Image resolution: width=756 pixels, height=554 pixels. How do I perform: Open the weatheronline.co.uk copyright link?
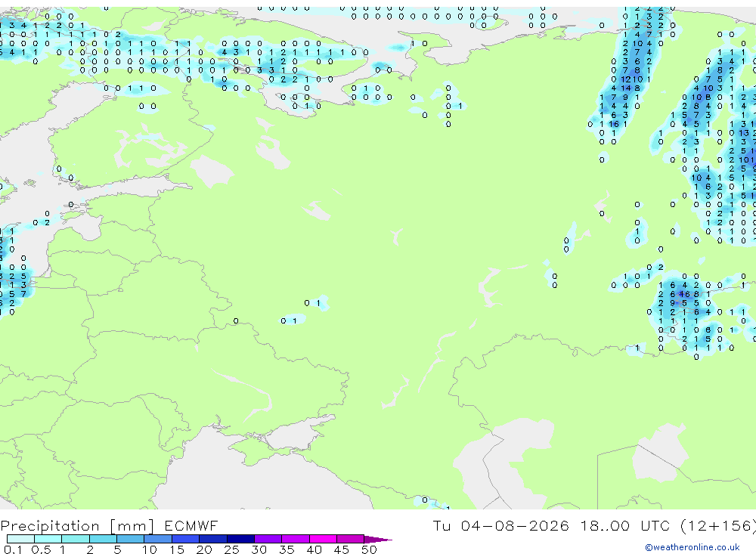coord(692,547)
